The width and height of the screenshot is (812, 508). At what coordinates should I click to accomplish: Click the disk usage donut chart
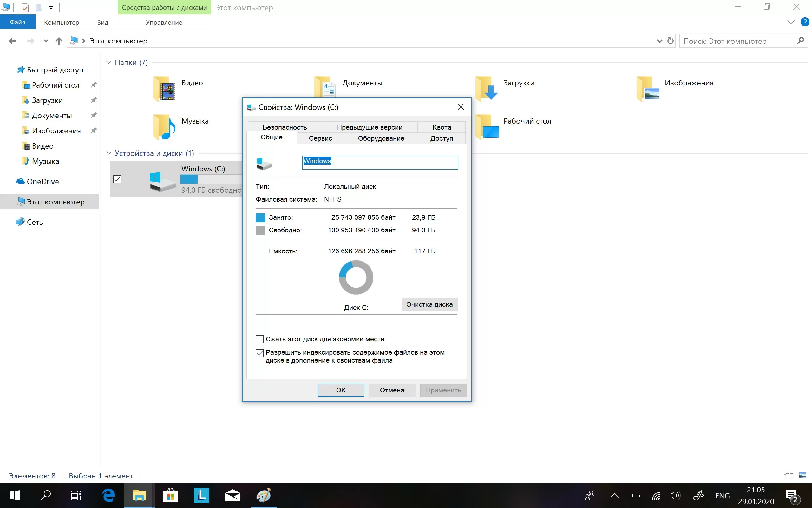click(356, 277)
